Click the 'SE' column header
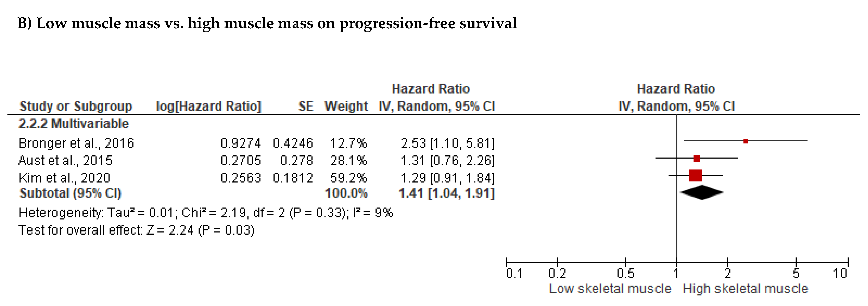The width and height of the screenshot is (868, 306). tap(305, 106)
